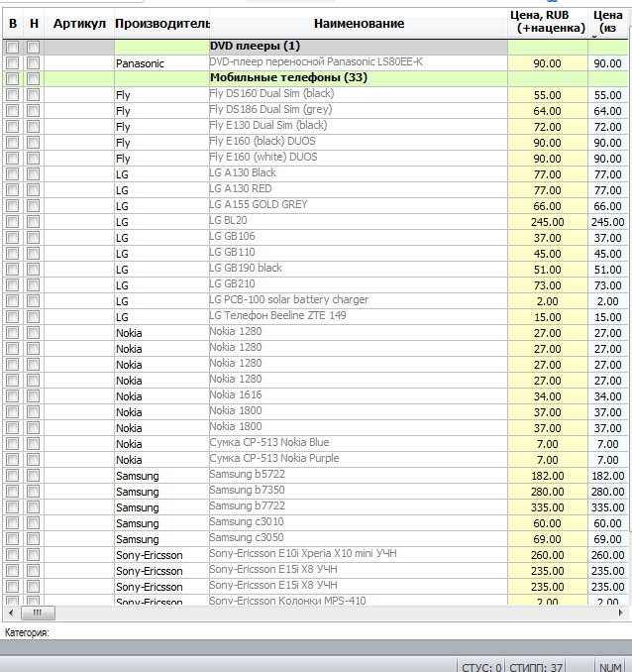
Task: Click the horizontal scrollbar right arrow
Action: pyautogui.click(x=620, y=613)
